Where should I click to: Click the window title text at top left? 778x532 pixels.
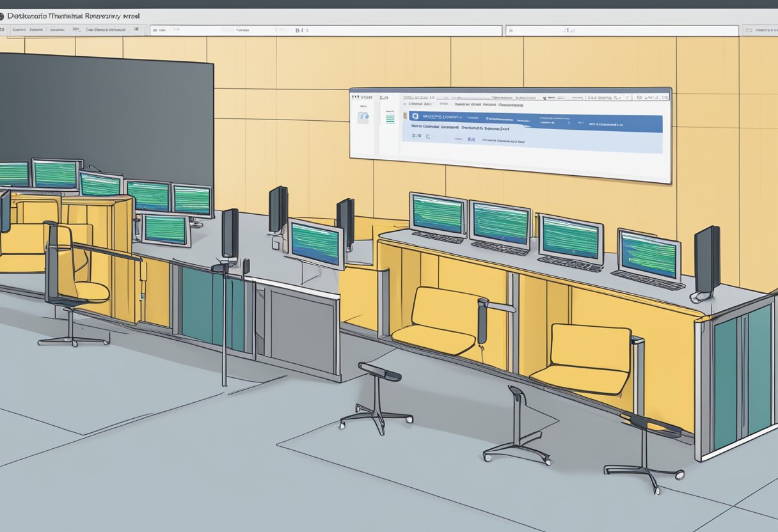[70, 15]
